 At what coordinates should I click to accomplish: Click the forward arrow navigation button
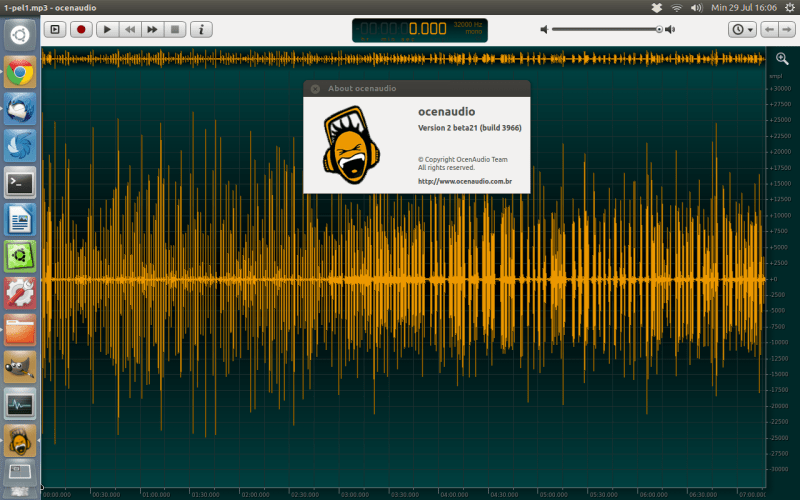point(786,30)
